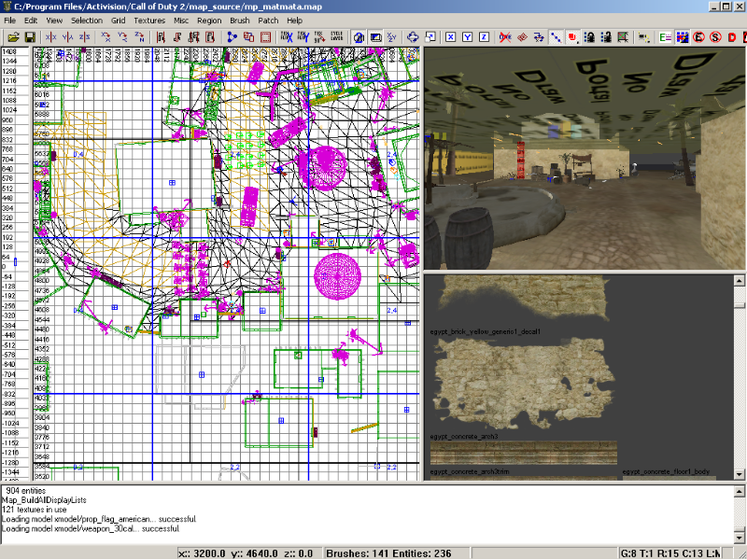Click the Select Partial Tall tool
The height and width of the screenshot is (560, 747).
point(194,37)
